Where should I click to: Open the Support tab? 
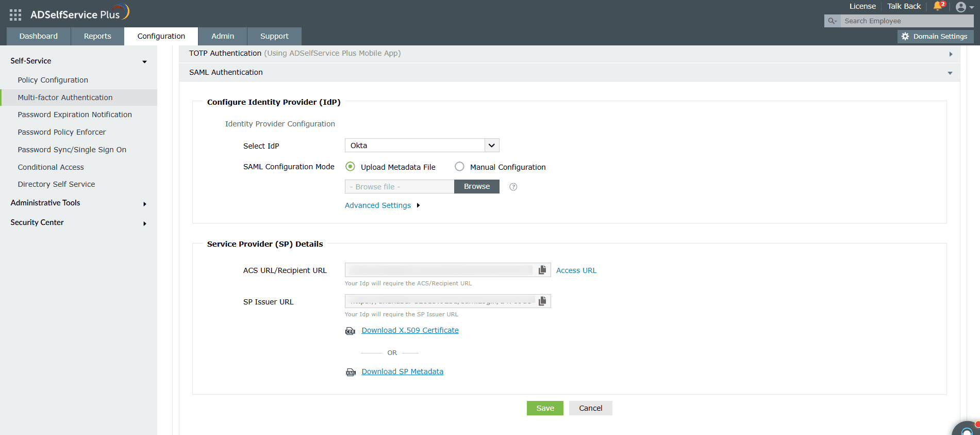[274, 36]
